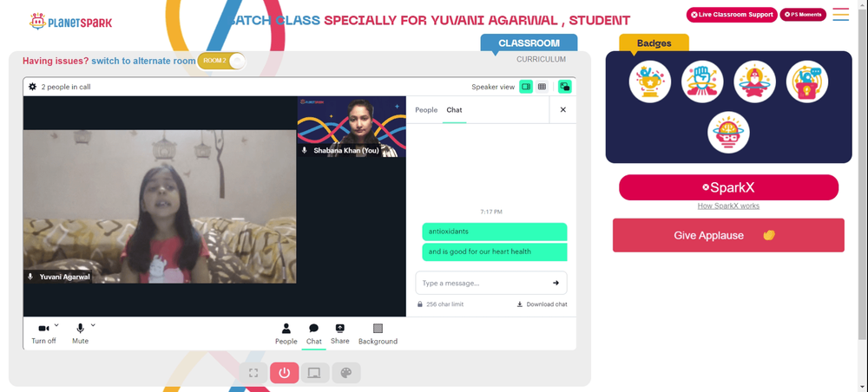End class with red power button
The image size is (868, 392).
point(285,373)
